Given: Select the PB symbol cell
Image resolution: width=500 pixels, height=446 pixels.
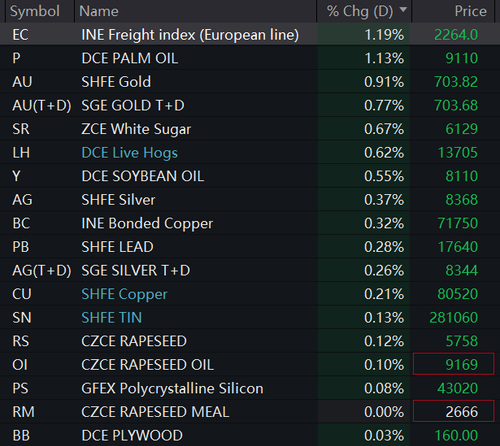Looking at the screenshot, I should [x=21, y=247].
